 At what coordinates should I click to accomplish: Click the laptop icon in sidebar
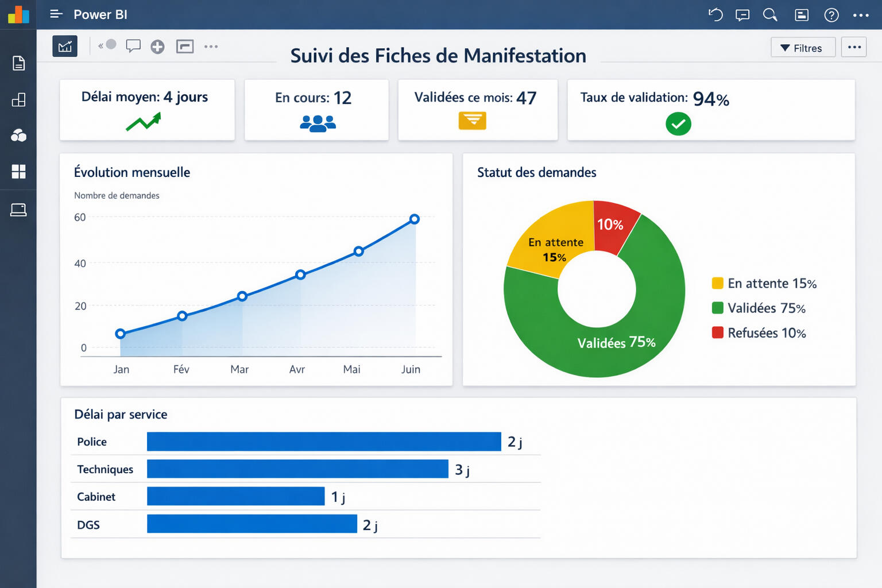18,210
